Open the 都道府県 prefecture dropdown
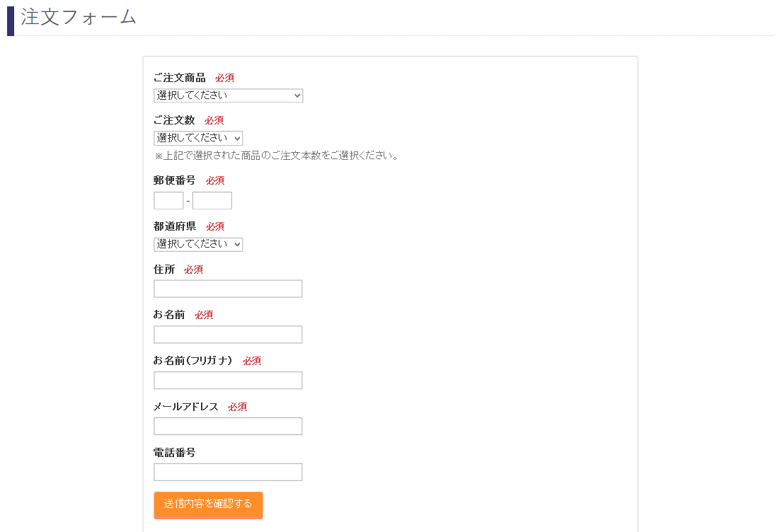 point(198,243)
